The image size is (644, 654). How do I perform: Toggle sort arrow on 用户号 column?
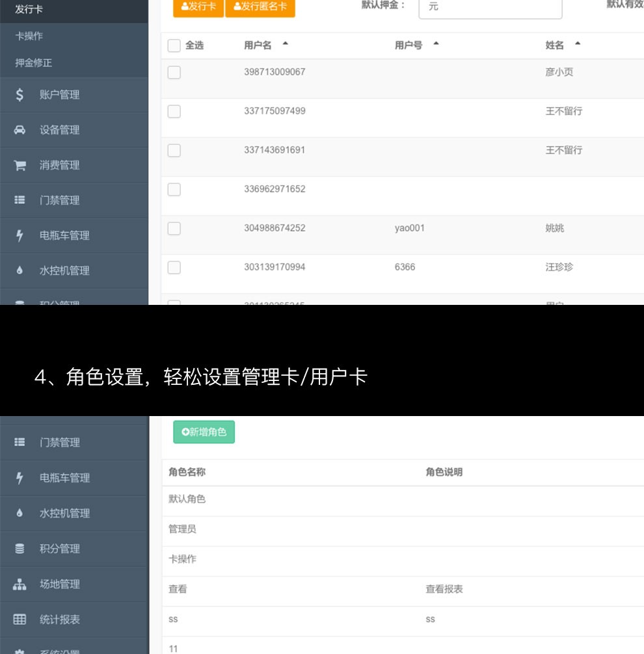436,44
